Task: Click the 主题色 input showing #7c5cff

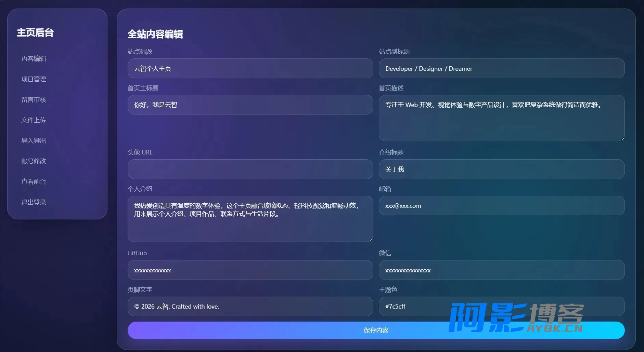Action: (x=502, y=307)
